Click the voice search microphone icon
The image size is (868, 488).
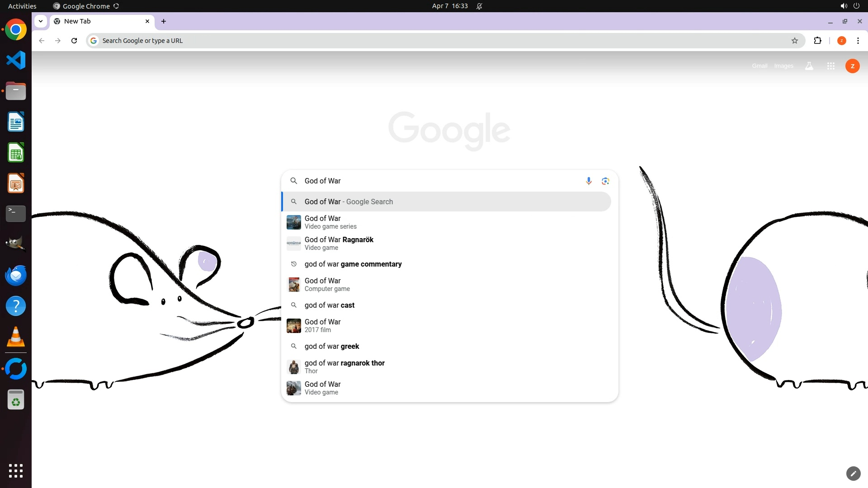pyautogui.click(x=589, y=181)
